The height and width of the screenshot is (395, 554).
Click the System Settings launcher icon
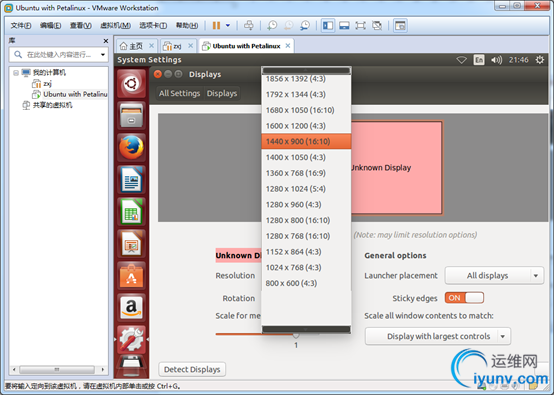click(x=131, y=340)
